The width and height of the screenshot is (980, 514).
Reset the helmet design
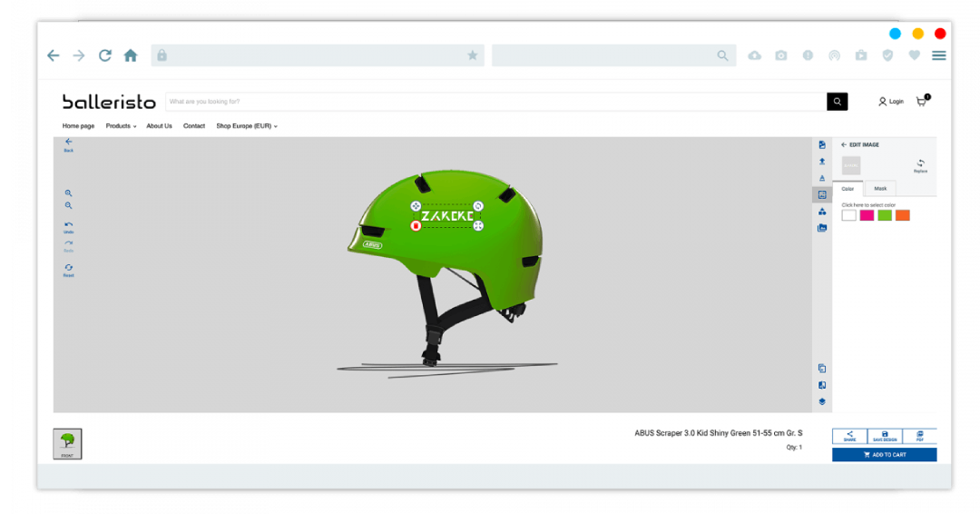(x=68, y=270)
